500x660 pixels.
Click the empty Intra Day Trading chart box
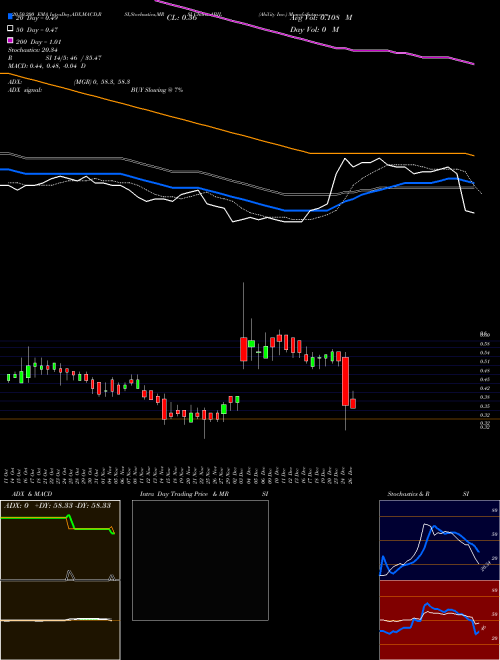(200, 560)
